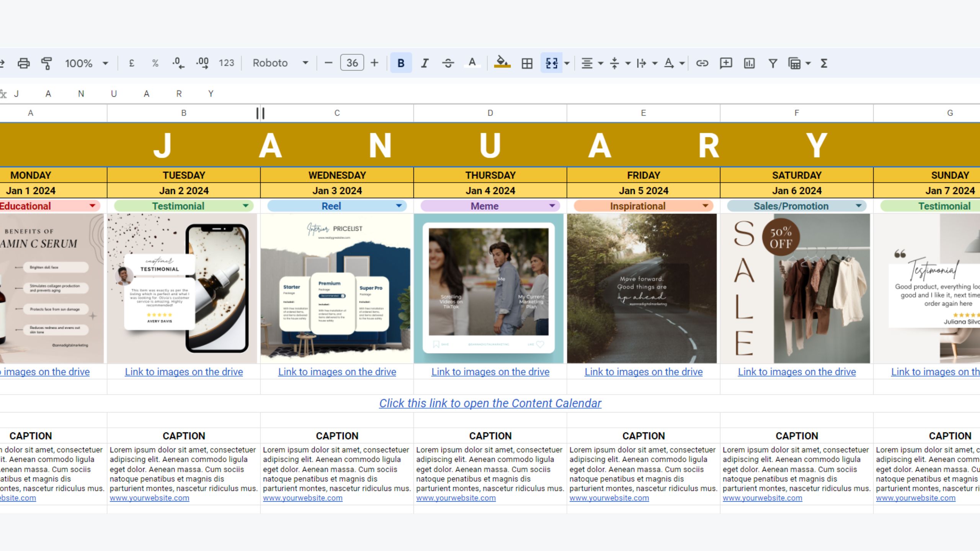This screenshot has height=551, width=980.
Task: Select the CAPTION cell under Saturday
Action: pyautogui.click(x=797, y=435)
